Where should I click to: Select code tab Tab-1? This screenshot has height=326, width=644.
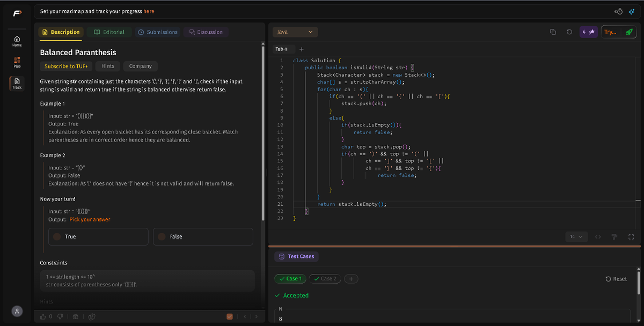[281, 49]
